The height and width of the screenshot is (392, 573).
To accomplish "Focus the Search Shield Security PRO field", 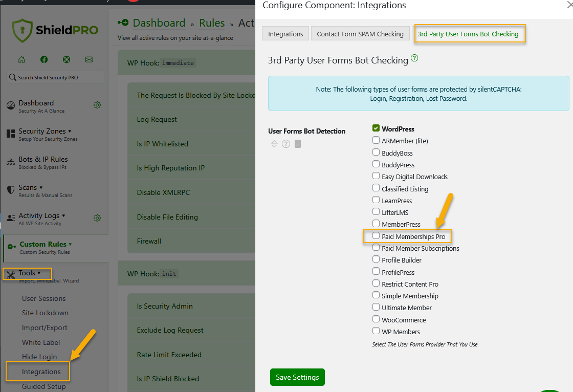I will coord(55,77).
